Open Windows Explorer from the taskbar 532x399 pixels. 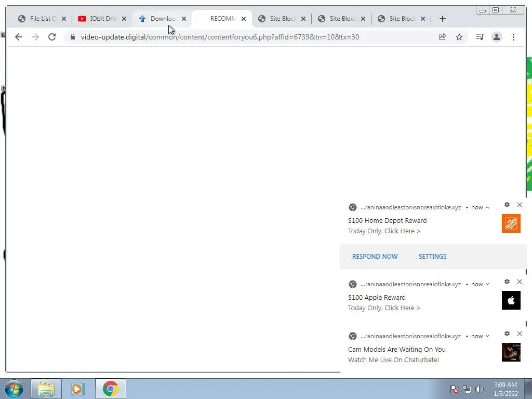[x=46, y=389]
